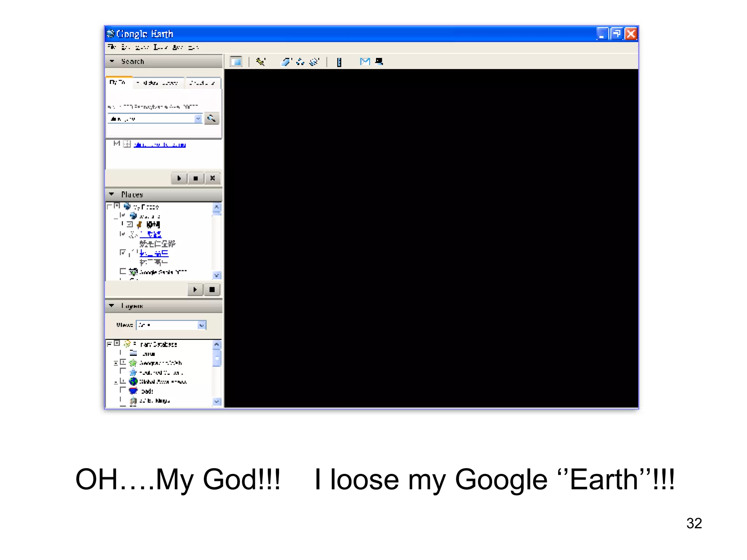Screen dimensions: 747x560
Task: Click the magnifier Begin Search button
Action: click(212, 118)
